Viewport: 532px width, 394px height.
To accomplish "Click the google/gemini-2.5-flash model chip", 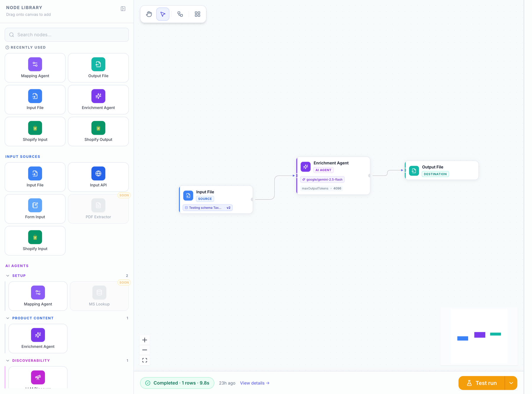I will [x=322, y=179].
